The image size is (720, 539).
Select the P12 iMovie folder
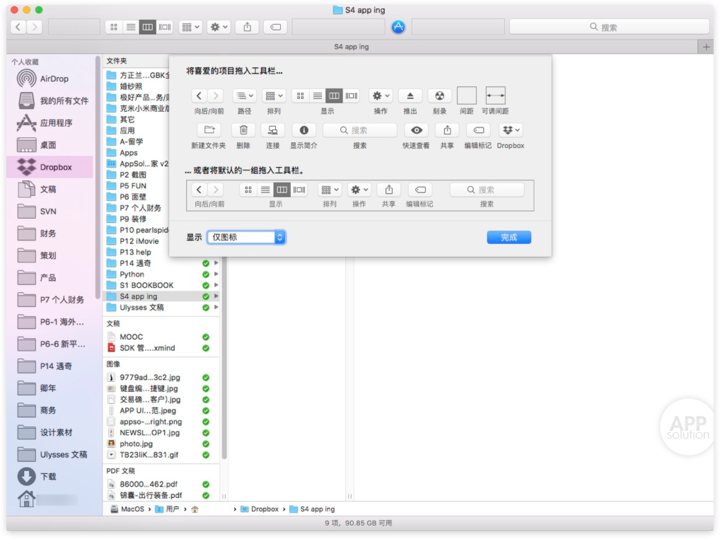137,241
